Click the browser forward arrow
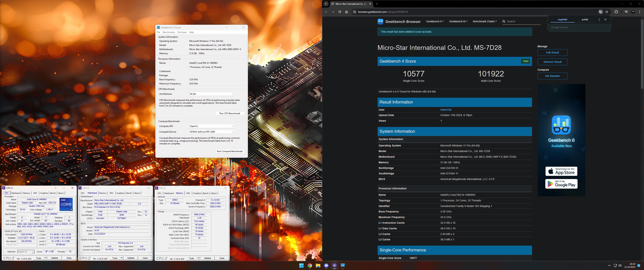The image size is (644, 270). click(333, 12)
